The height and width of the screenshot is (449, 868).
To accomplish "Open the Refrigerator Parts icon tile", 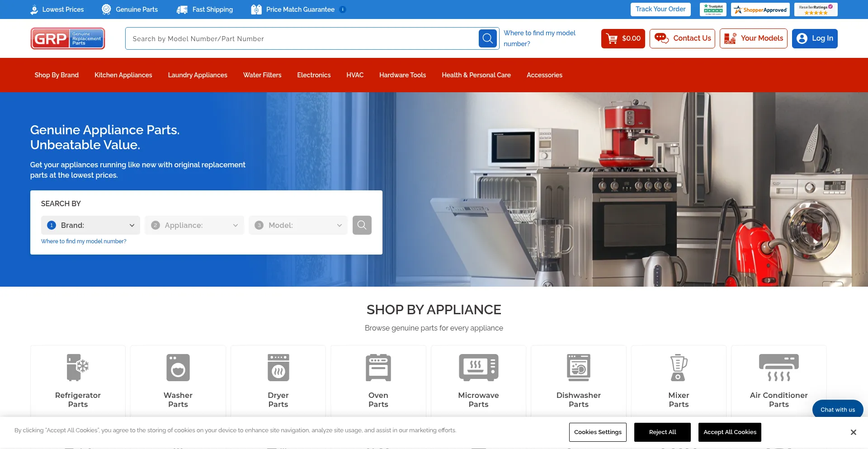I will (78, 367).
